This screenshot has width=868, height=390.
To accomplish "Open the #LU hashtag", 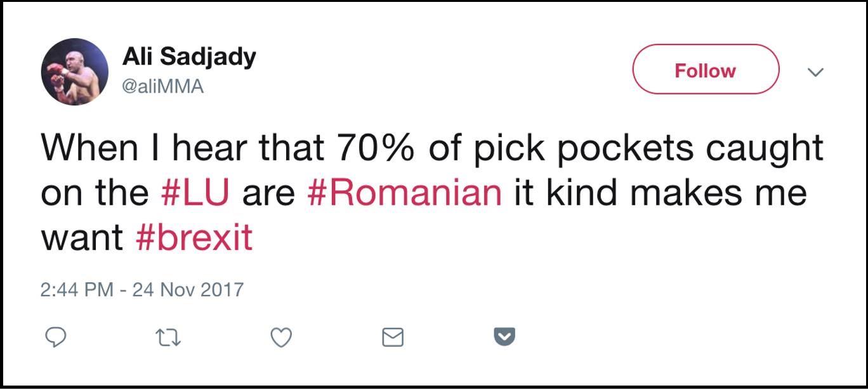I will coord(194,193).
